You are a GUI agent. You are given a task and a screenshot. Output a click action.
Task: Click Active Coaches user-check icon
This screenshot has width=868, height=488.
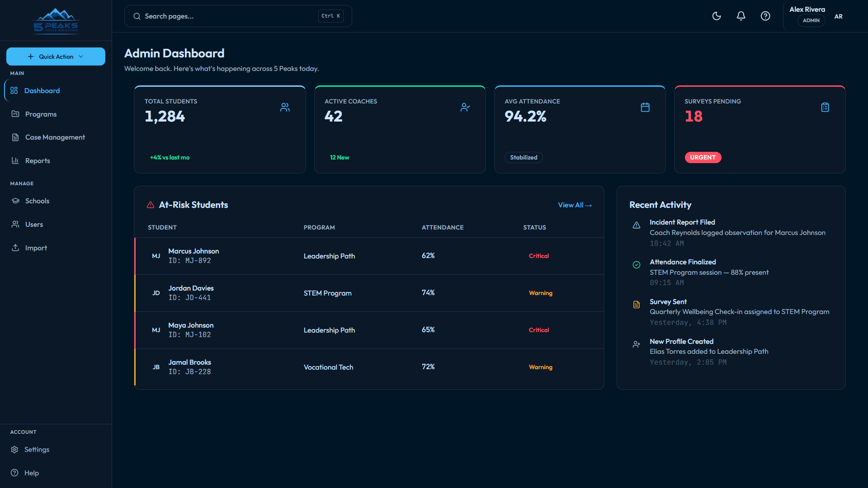(x=465, y=108)
